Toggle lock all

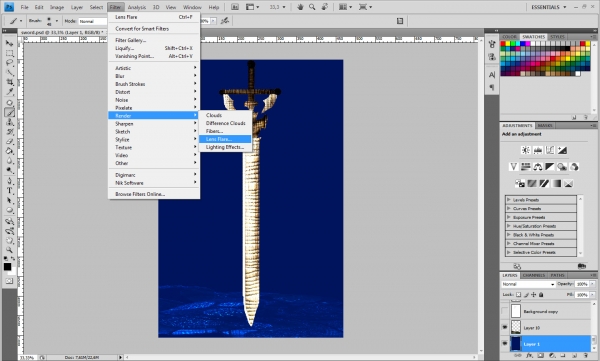click(541, 295)
